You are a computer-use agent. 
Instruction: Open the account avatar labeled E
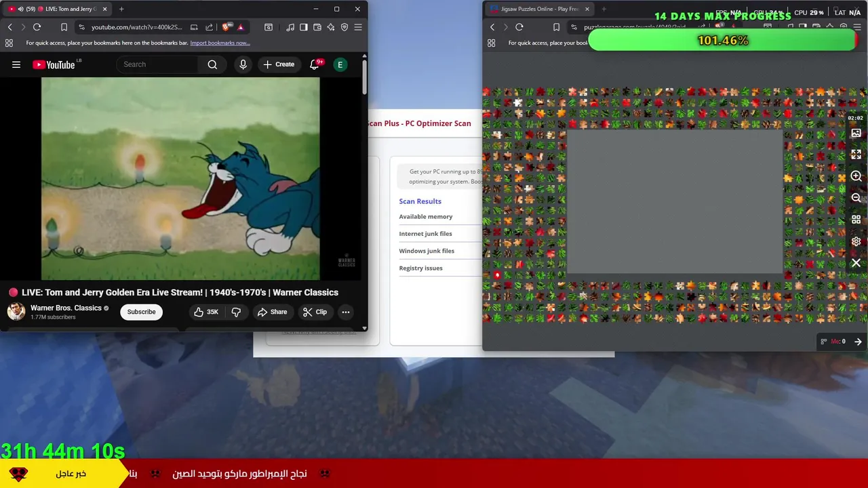coord(340,64)
